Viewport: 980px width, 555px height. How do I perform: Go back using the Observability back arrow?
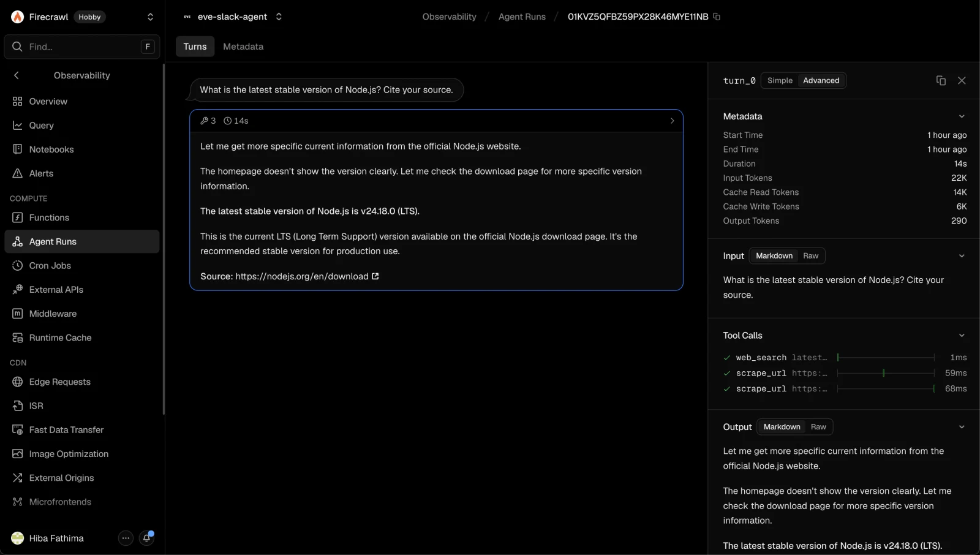pyautogui.click(x=17, y=75)
